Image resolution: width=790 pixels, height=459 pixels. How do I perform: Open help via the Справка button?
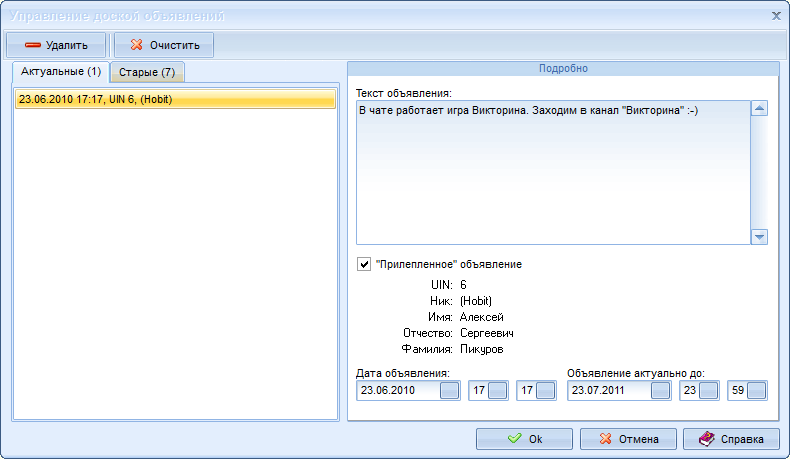[x=732, y=439]
